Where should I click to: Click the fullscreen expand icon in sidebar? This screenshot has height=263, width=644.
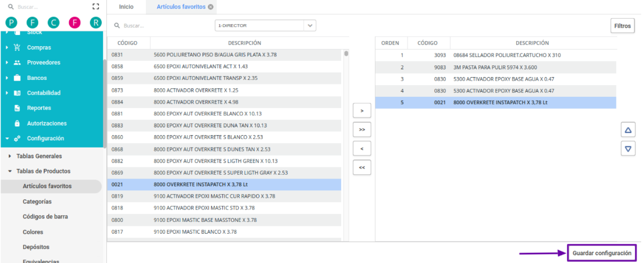coord(96,7)
